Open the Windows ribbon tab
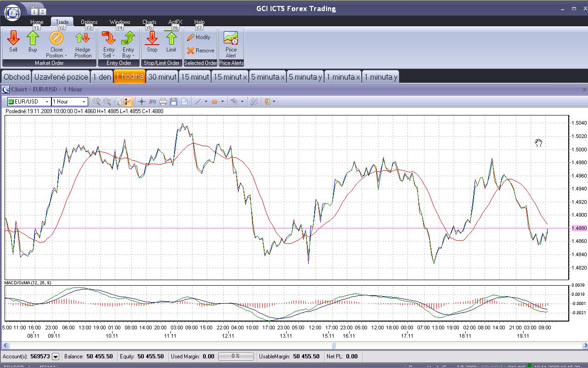This screenshot has height=368, width=588. pyautogui.click(x=120, y=22)
